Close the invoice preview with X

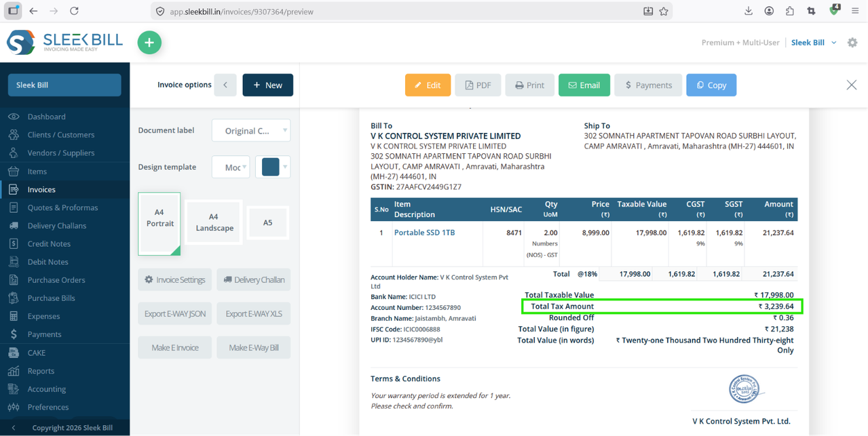(x=852, y=85)
